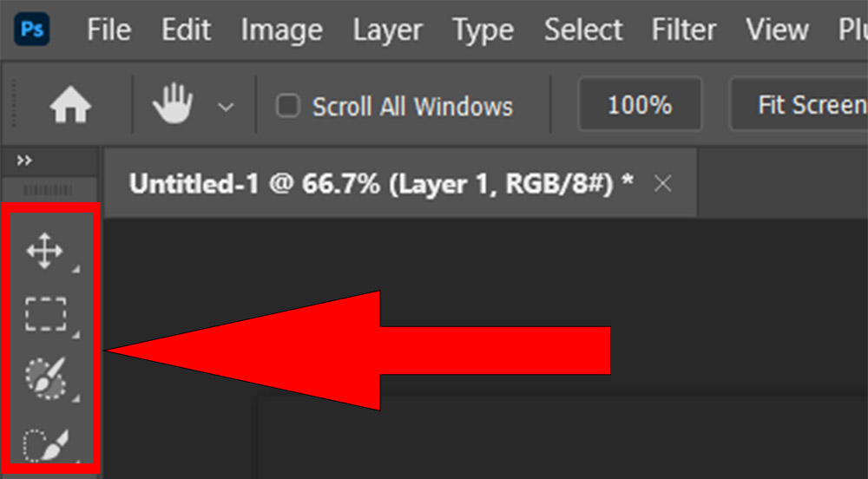Select the Quick Selection brush tool

46,378
